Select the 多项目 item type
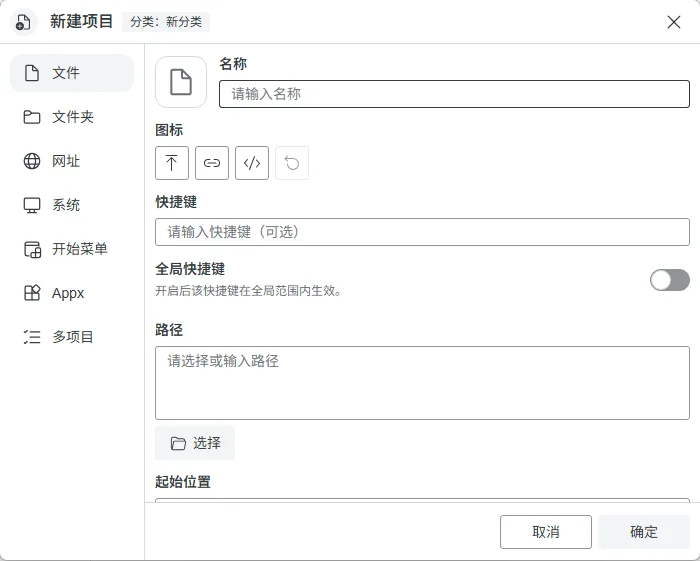This screenshot has width=700, height=561. click(x=72, y=337)
